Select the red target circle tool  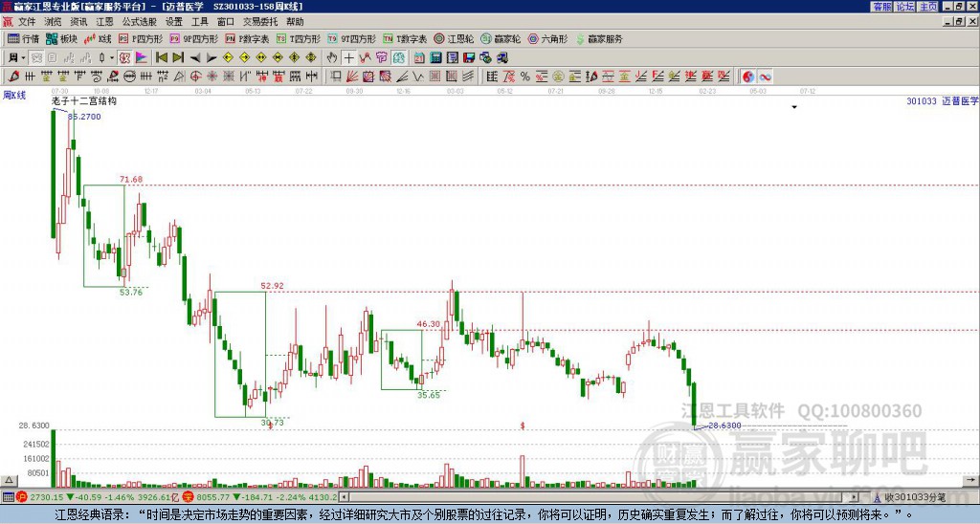coord(195,76)
